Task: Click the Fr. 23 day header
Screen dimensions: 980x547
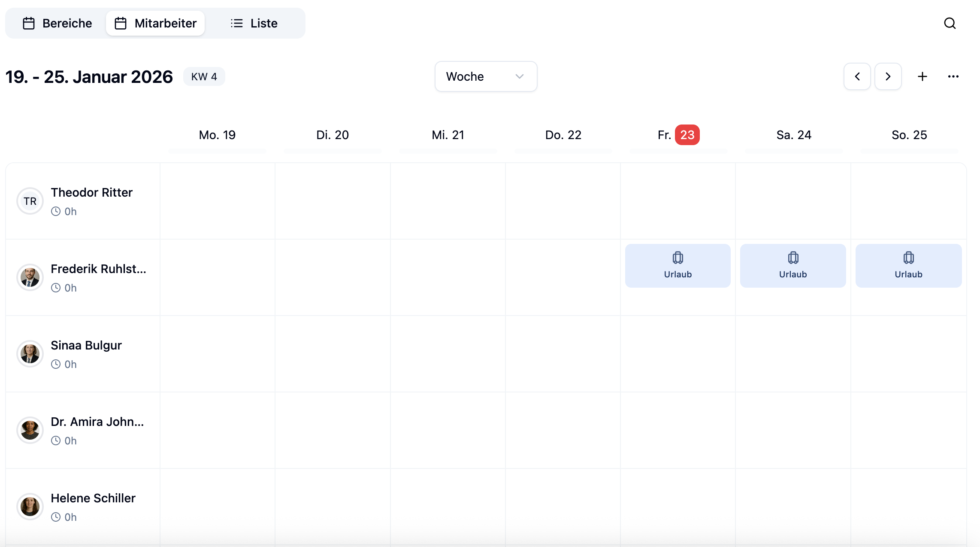Action: click(678, 135)
